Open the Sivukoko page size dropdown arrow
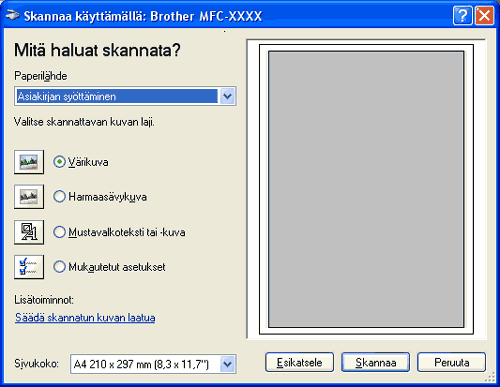The image size is (500, 387). (x=227, y=364)
